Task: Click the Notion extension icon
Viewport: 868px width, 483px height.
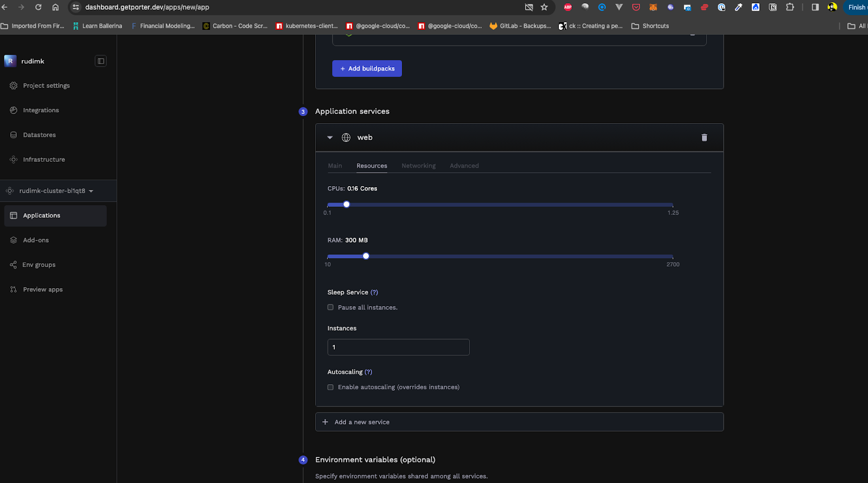Action: (x=773, y=7)
